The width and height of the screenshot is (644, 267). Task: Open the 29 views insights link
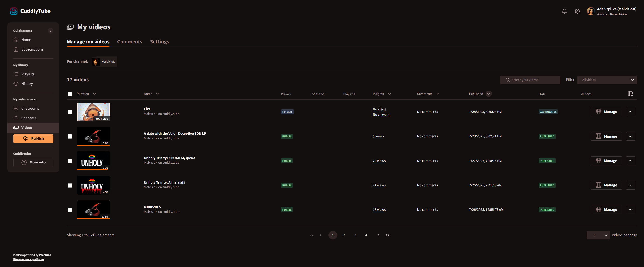(379, 161)
